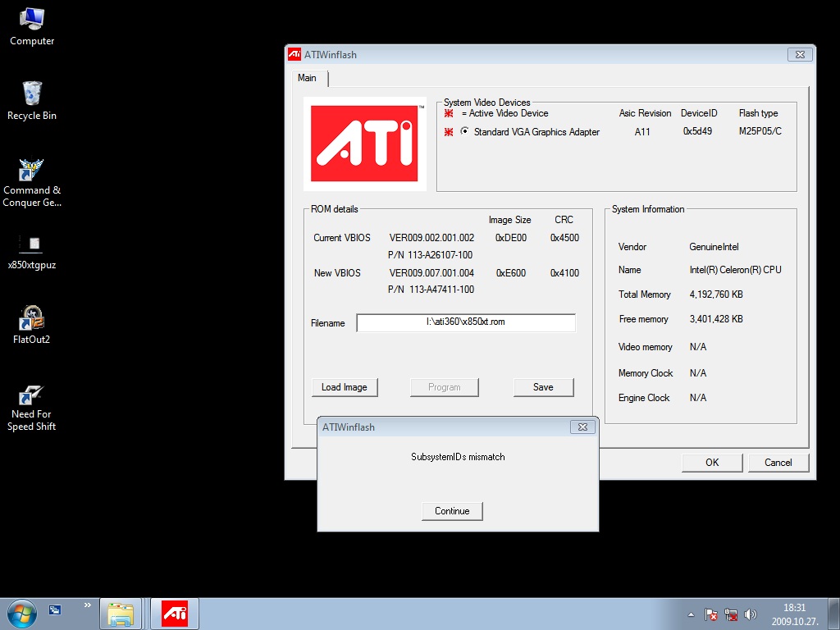Click red active device marker beside adapter

449,132
